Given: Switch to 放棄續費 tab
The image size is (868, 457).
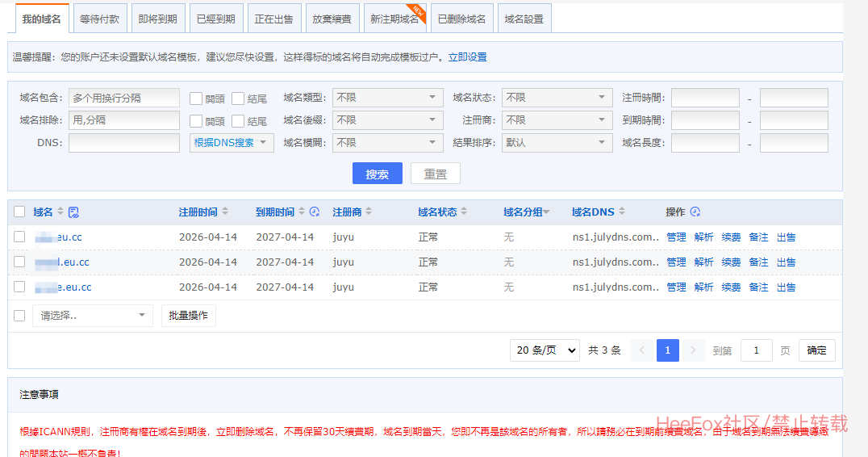Looking at the screenshot, I should pos(332,19).
